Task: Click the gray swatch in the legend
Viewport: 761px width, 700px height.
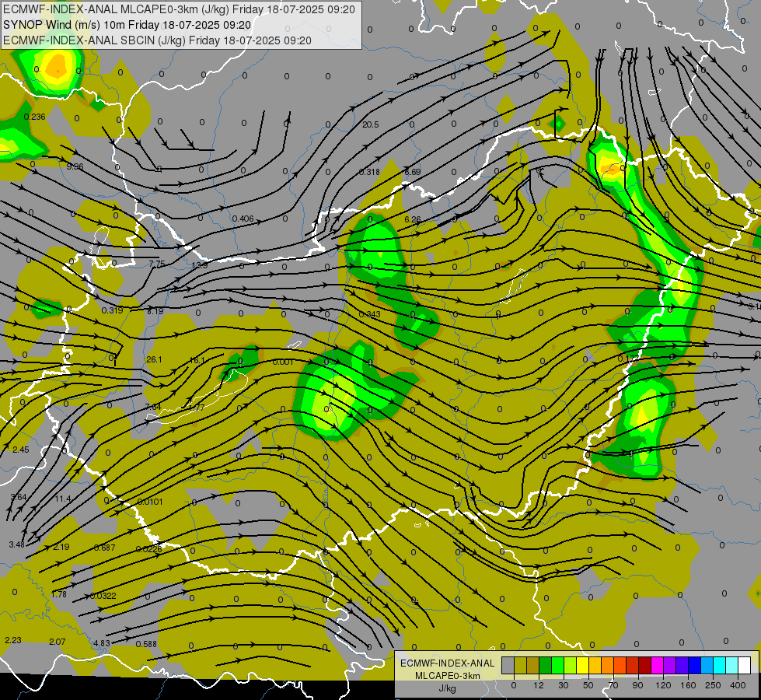Action: [508, 665]
